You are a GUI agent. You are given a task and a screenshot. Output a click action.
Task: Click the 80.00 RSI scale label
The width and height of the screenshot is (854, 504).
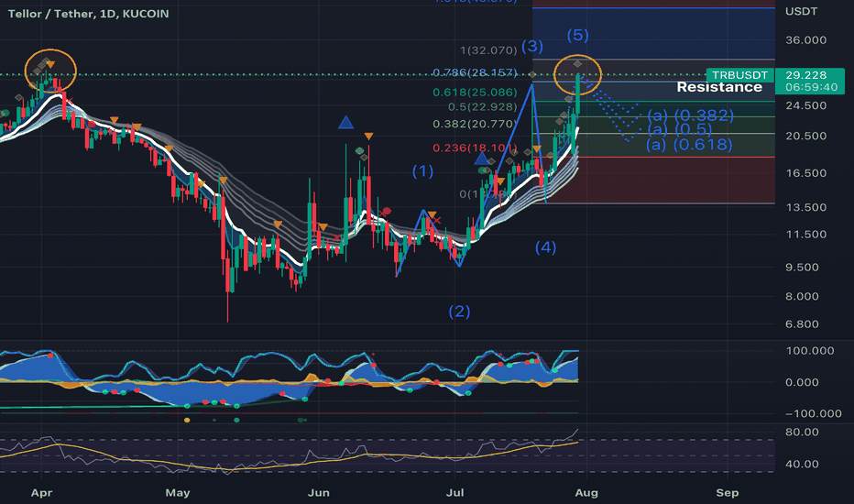(802, 433)
